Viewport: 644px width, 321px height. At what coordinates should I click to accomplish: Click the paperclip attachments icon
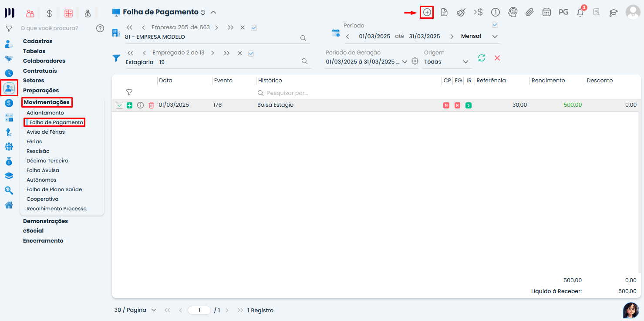(529, 12)
